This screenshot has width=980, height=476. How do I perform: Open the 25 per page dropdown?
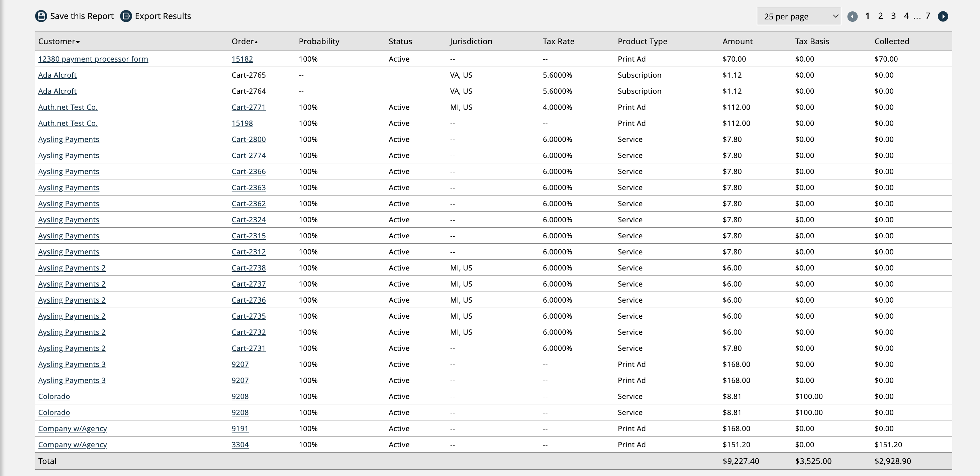coord(798,16)
